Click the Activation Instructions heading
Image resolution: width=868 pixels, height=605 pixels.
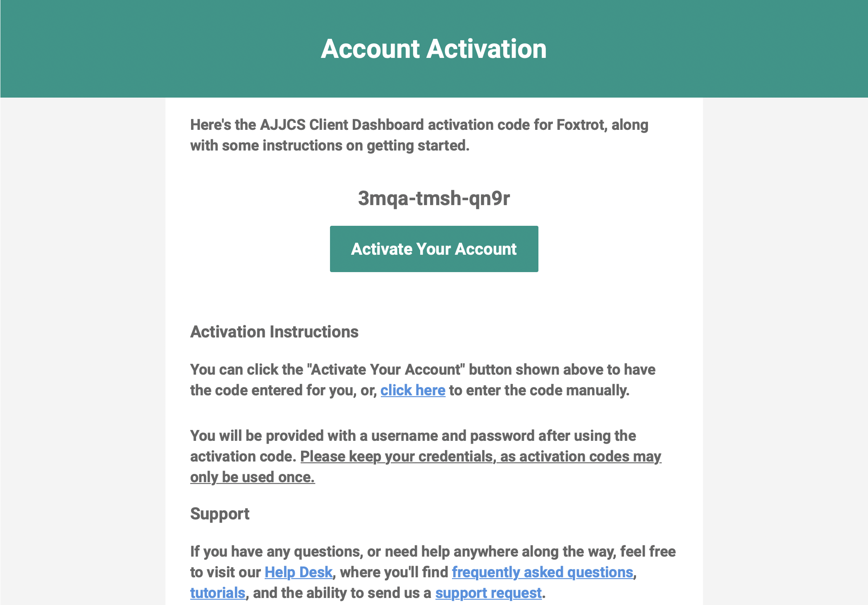pyautogui.click(x=274, y=332)
